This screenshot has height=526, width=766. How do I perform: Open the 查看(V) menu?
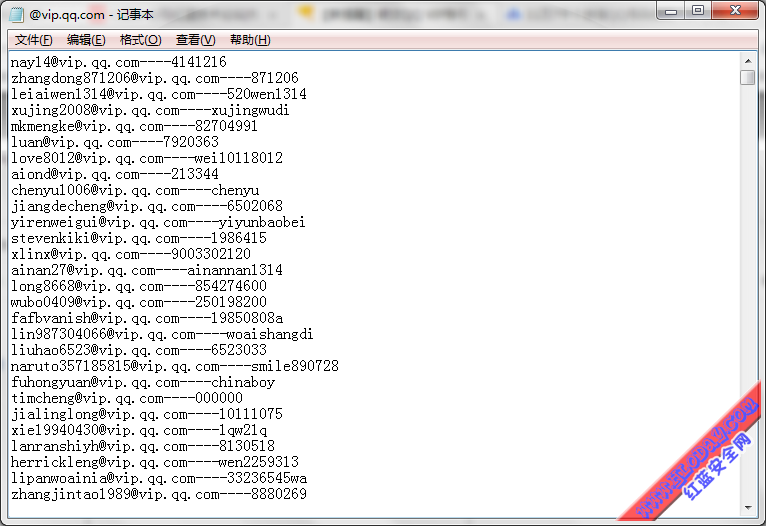(195, 40)
